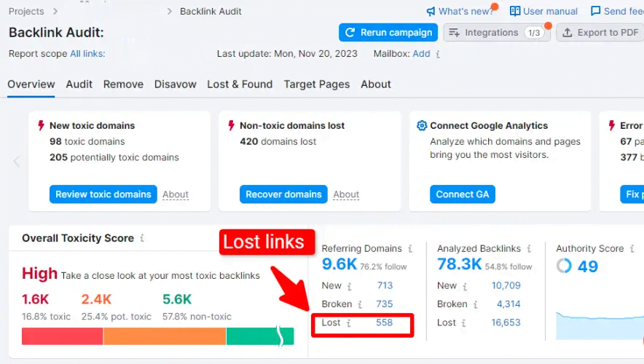Click the 2.4K potentially toxic count
The image size is (644, 364).
[96, 299]
